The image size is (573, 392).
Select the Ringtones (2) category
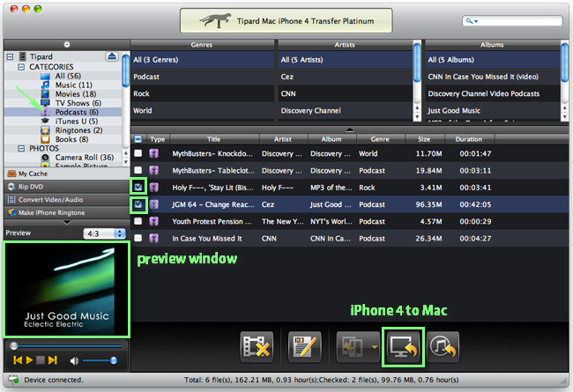coord(78,130)
